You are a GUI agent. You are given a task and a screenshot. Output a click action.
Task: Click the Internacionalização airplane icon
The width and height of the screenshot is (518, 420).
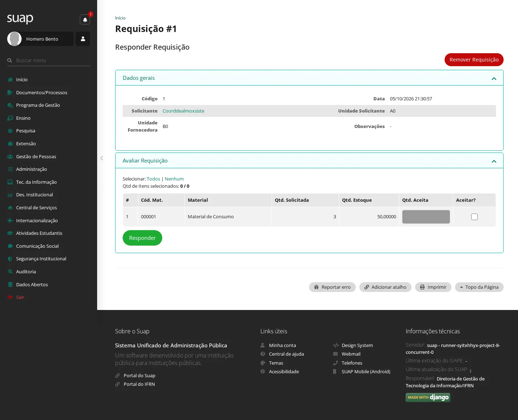pos(10,220)
